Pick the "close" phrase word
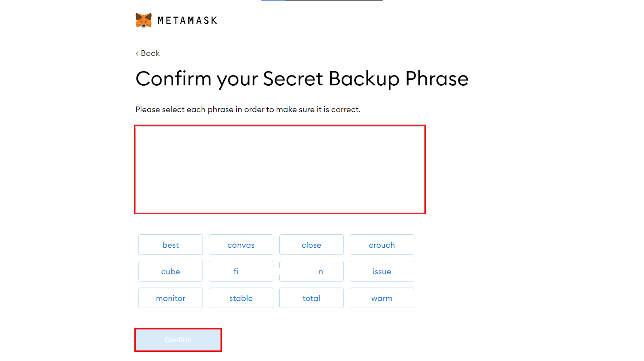Image resolution: width=644 pixels, height=361 pixels. (x=312, y=245)
